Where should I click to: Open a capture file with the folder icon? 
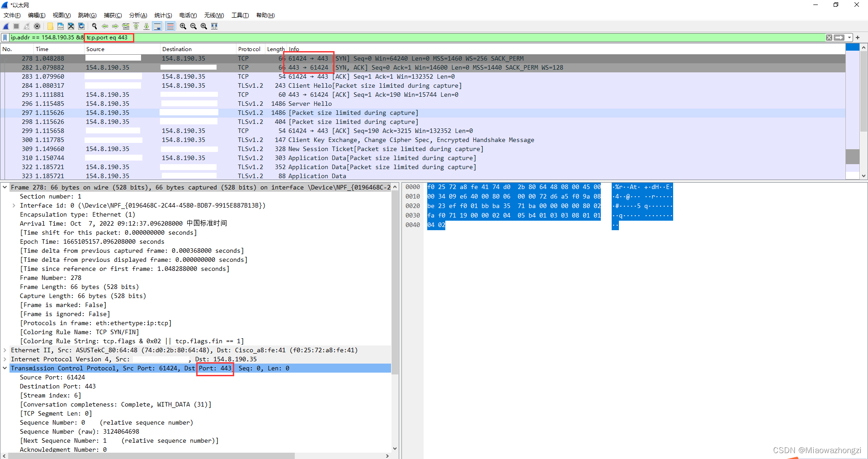coord(50,26)
